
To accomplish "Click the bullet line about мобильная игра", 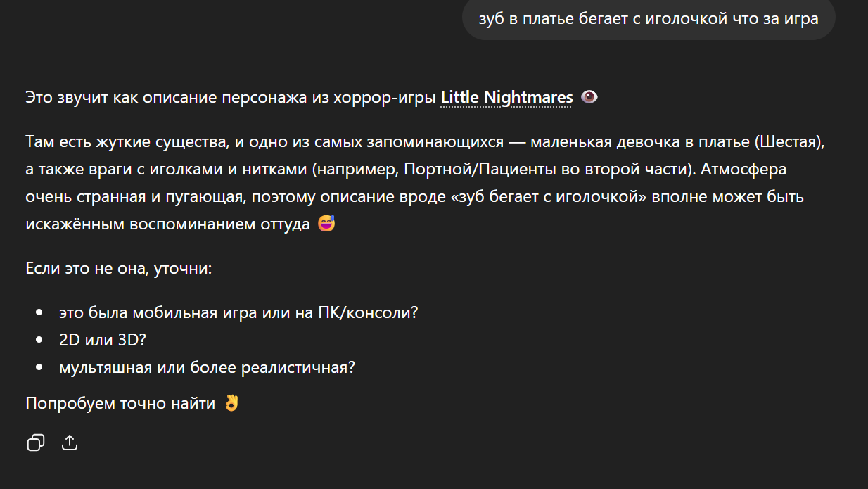I will [x=238, y=312].
